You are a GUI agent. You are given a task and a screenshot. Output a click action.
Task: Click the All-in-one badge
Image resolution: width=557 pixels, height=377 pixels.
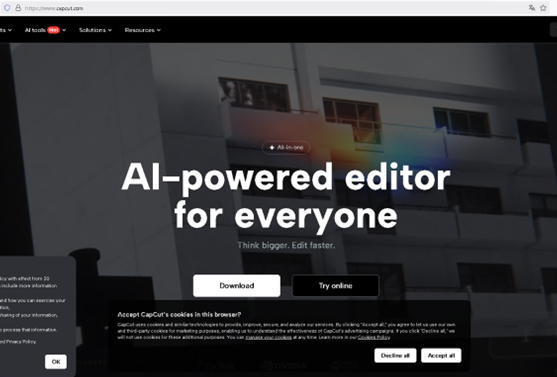point(286,147)
